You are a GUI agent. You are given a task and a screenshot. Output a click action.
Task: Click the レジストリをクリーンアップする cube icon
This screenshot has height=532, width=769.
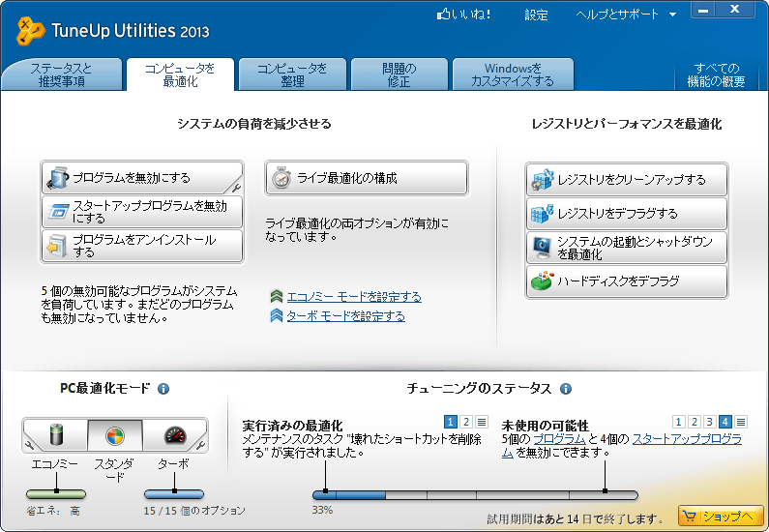(x=543, y=180)
